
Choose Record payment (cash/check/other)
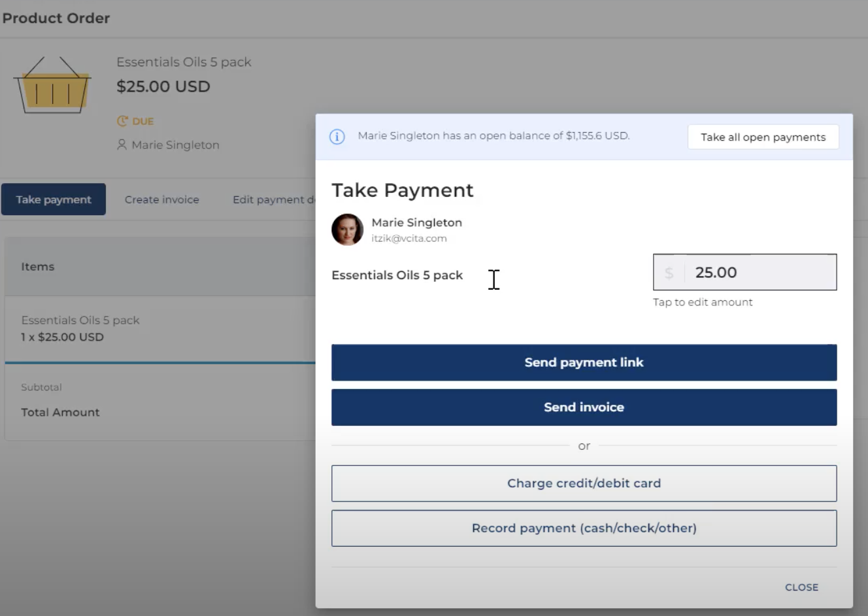[584, 528]
